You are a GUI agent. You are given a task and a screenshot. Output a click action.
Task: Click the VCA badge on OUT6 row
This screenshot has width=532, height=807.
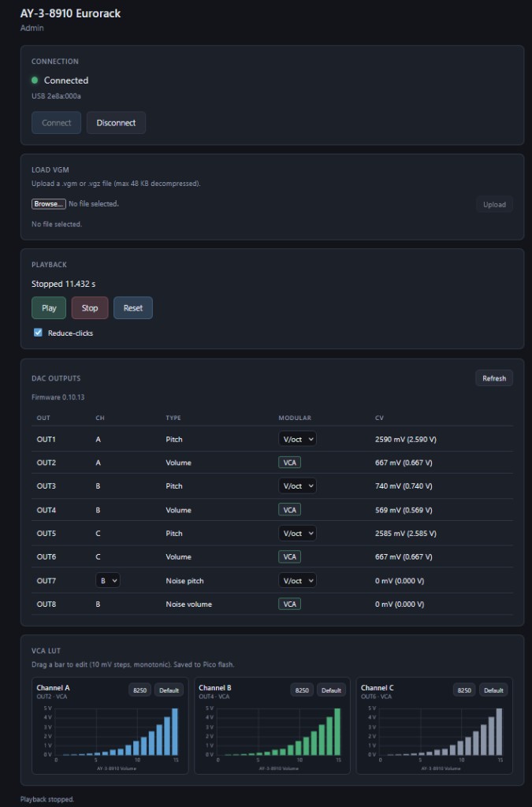click(x=290, y=556)
